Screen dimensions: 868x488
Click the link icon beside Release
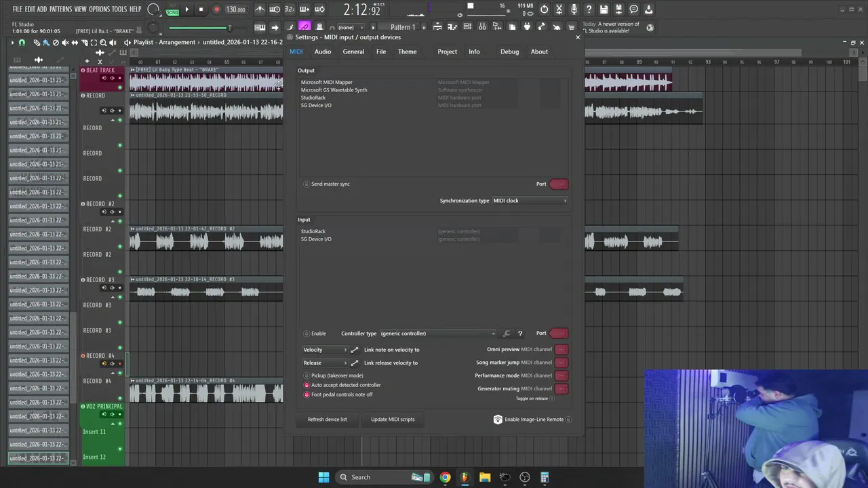click(x=354, y=363)
